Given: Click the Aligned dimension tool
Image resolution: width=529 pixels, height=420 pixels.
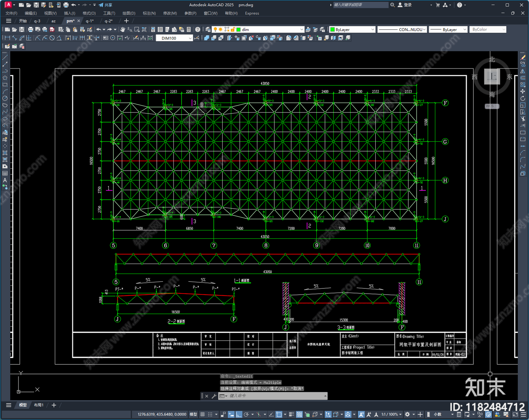Looking at the screenshot, I should tap(14, 38).
